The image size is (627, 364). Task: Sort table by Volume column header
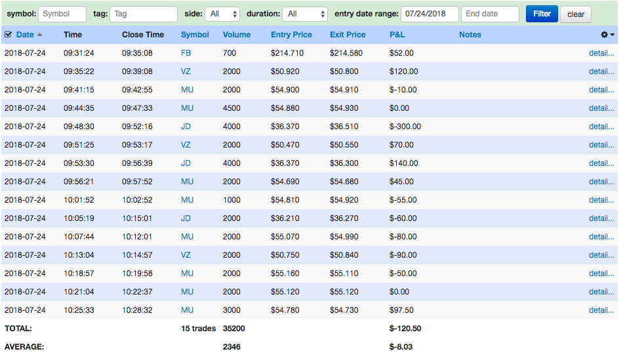coord(237,35)
